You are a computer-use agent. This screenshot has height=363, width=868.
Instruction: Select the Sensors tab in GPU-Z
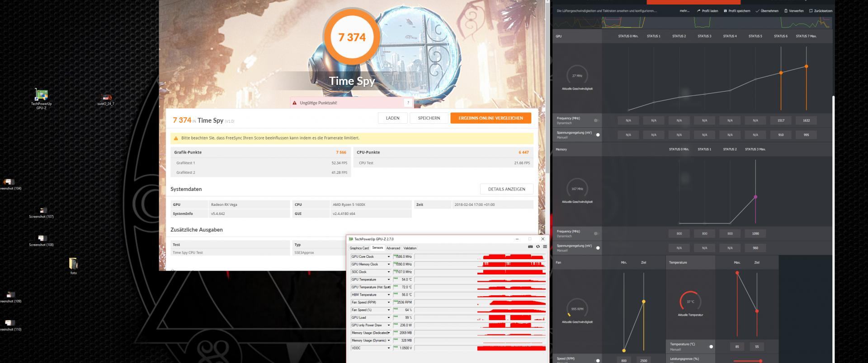[377, 248]
